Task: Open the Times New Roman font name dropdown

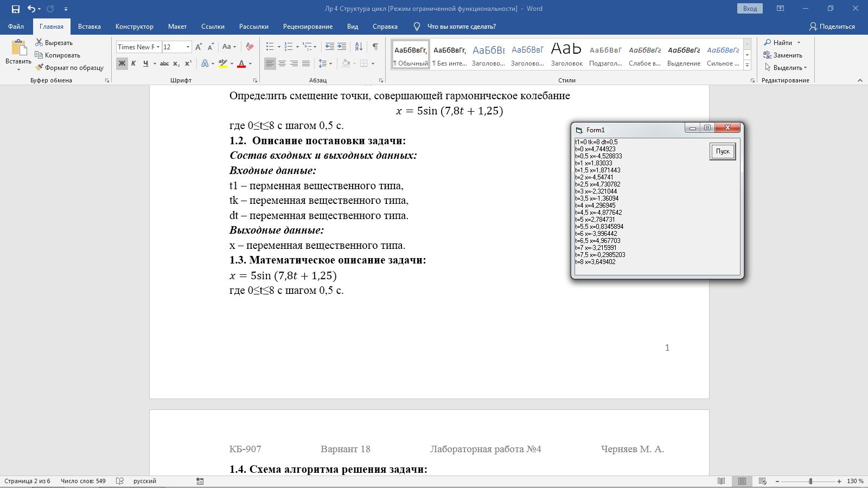Action: [158, 47]
